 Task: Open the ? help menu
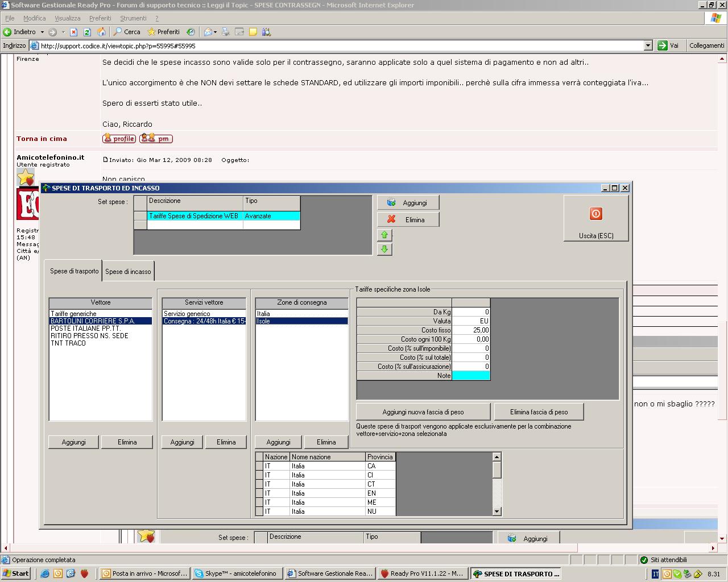coord(157,18)
